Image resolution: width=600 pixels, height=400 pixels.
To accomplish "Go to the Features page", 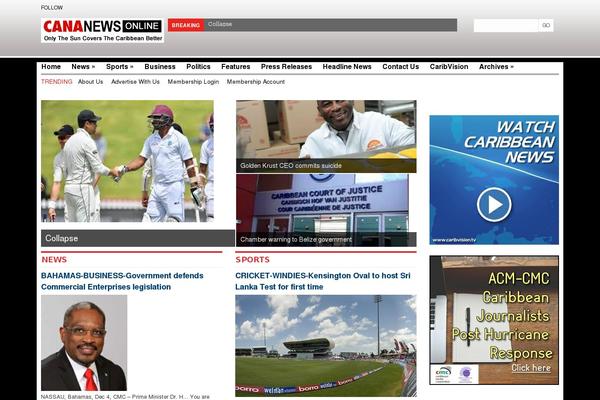I will [235, 67].
